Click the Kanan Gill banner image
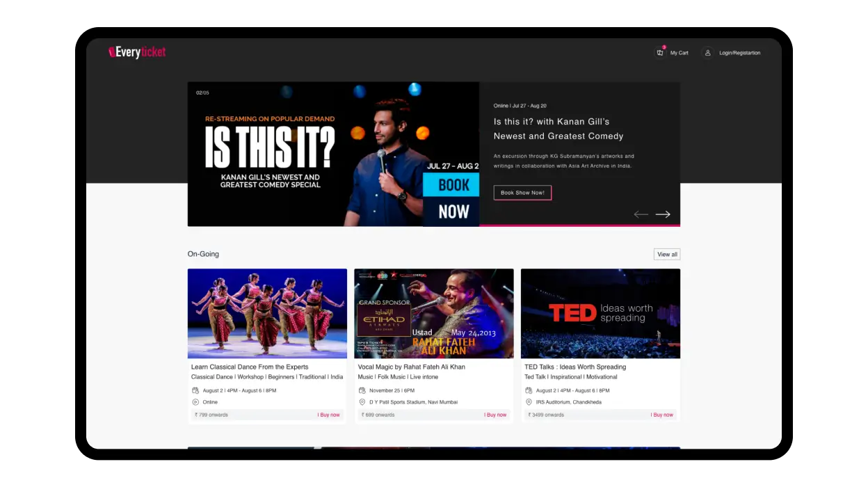The image size is (868, 487). (333, 154)
